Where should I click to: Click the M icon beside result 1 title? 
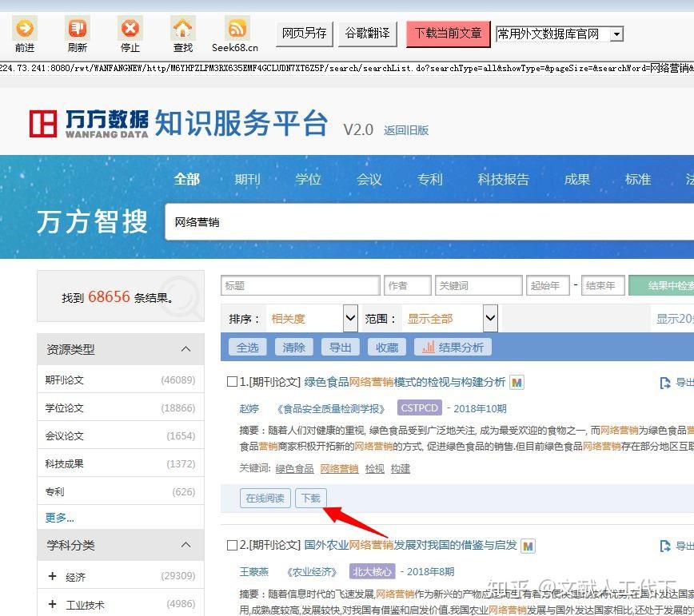coord(517,382)
